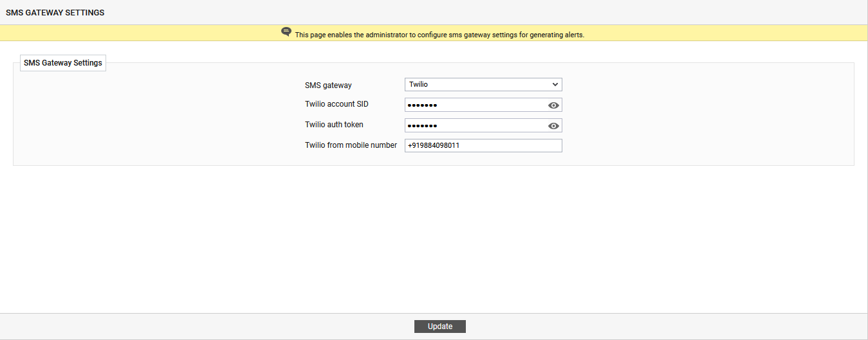Viewport: 868px width, 340px height.
Task: Click the selected "Twilio" gateway value
Action: click(418, 84)
